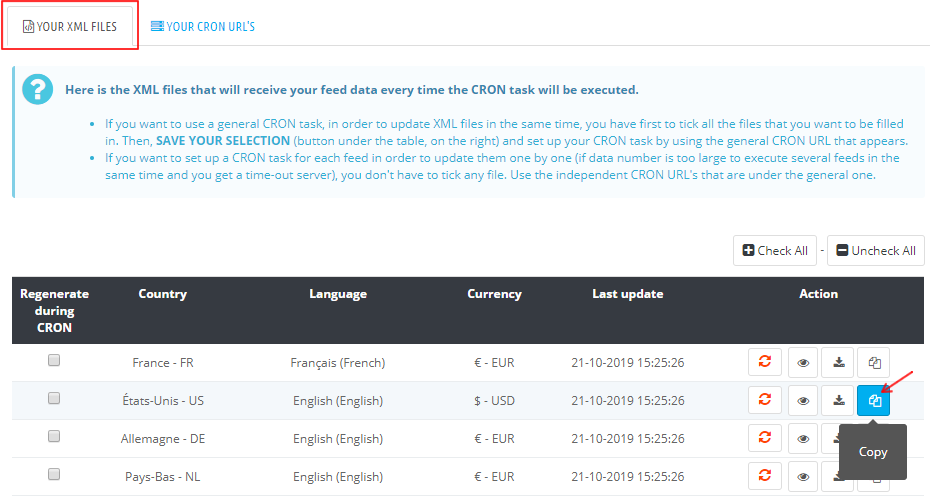The height and width of the screenshot is (498, 935).
Task: Open the eye preview for Allemagne - DE
Action: [x=802, y=438]
